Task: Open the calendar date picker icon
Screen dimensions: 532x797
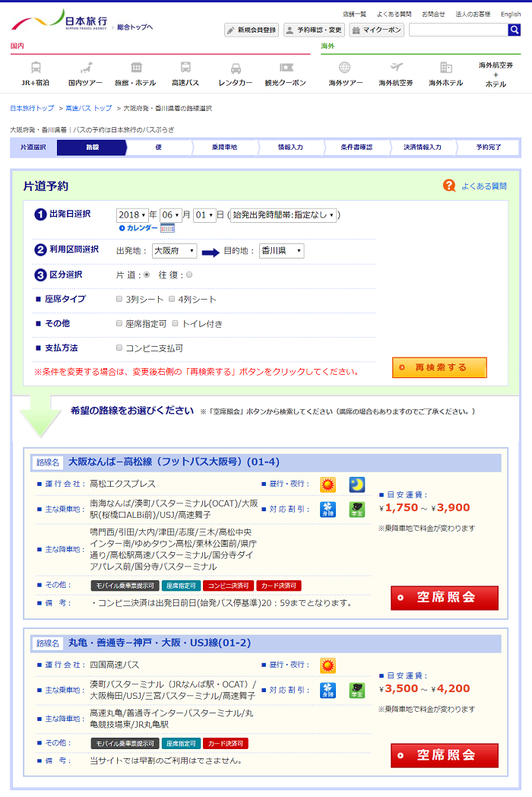Action: [x=167, y=228]
